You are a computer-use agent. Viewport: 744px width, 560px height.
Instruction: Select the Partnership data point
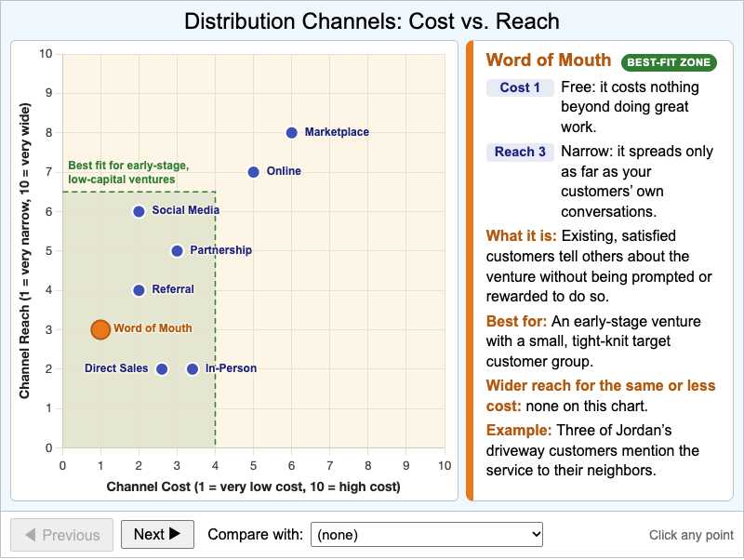coord(177,250)
